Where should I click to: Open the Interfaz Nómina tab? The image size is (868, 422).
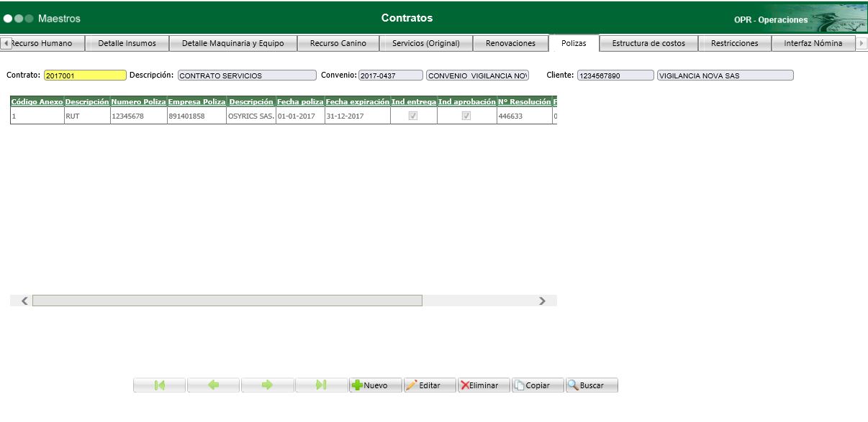813,43
